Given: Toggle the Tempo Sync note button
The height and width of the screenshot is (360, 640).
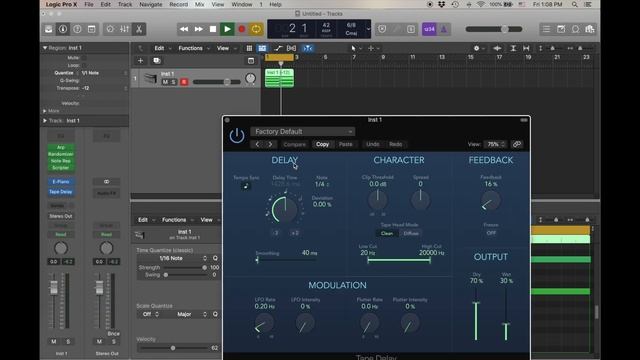Looking at the screenshot, I should (246, 186).
